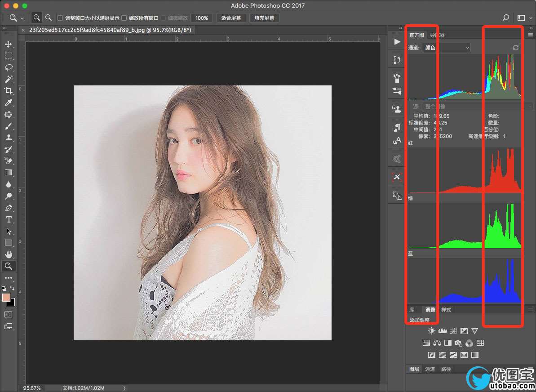Select the Clone Stamp tool

coord(9,138)
